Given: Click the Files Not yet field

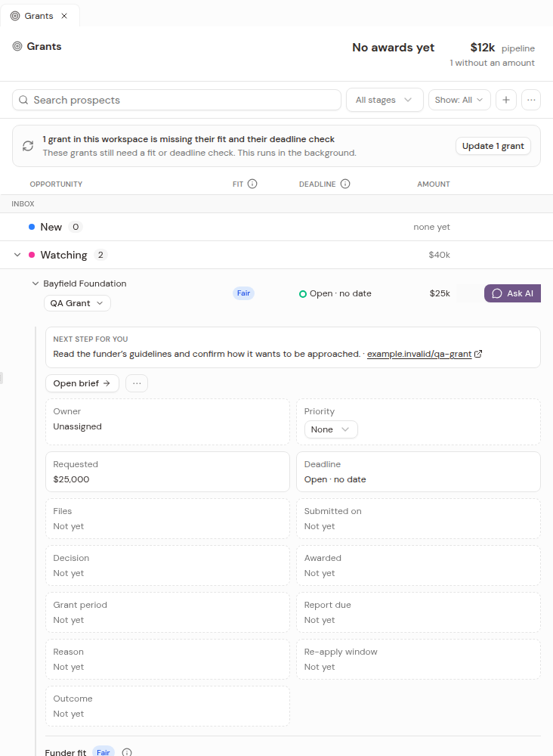Looking at the screenshot, I should (x=168, y=519).
